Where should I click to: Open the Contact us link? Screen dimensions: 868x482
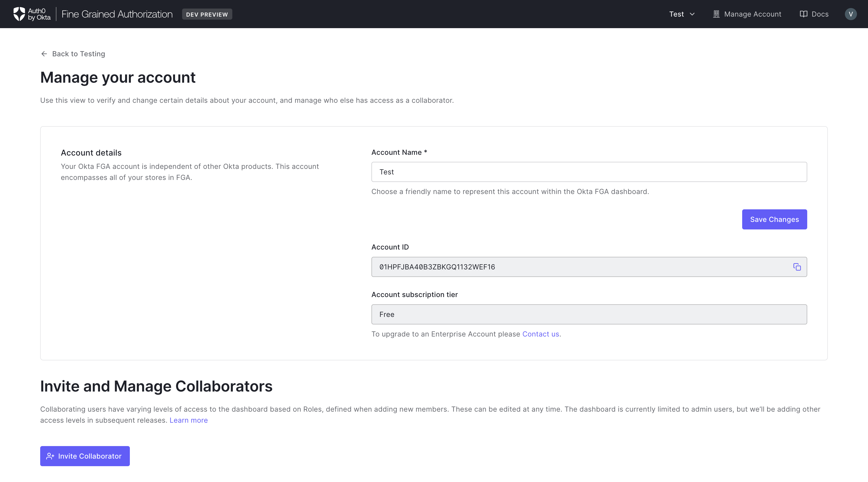[541, 334]
